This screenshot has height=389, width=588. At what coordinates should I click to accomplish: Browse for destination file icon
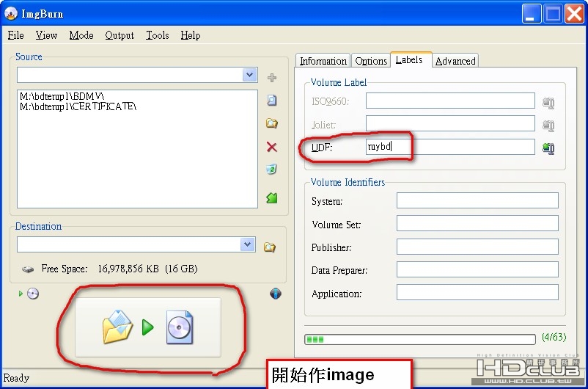(x=270, y=247)
